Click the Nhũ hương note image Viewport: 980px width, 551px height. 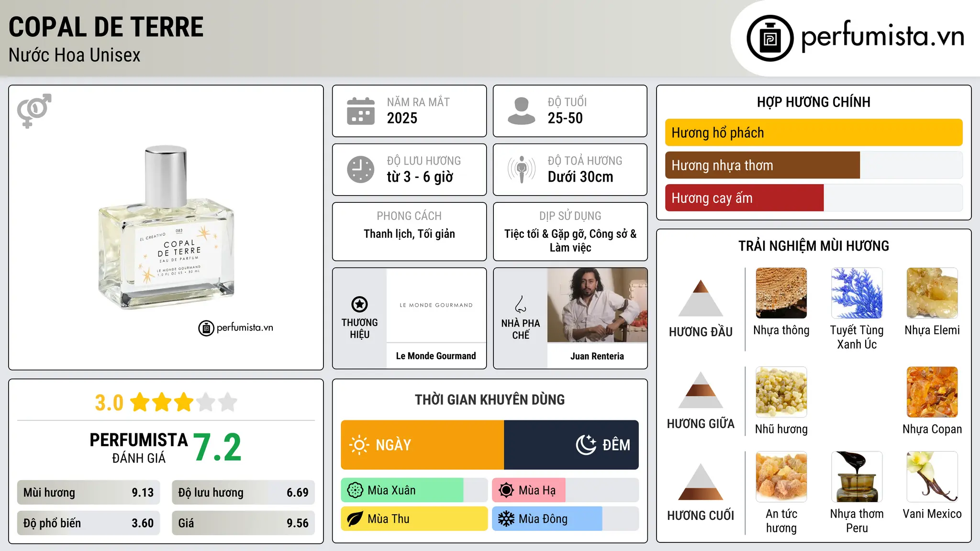coord(781,392)
